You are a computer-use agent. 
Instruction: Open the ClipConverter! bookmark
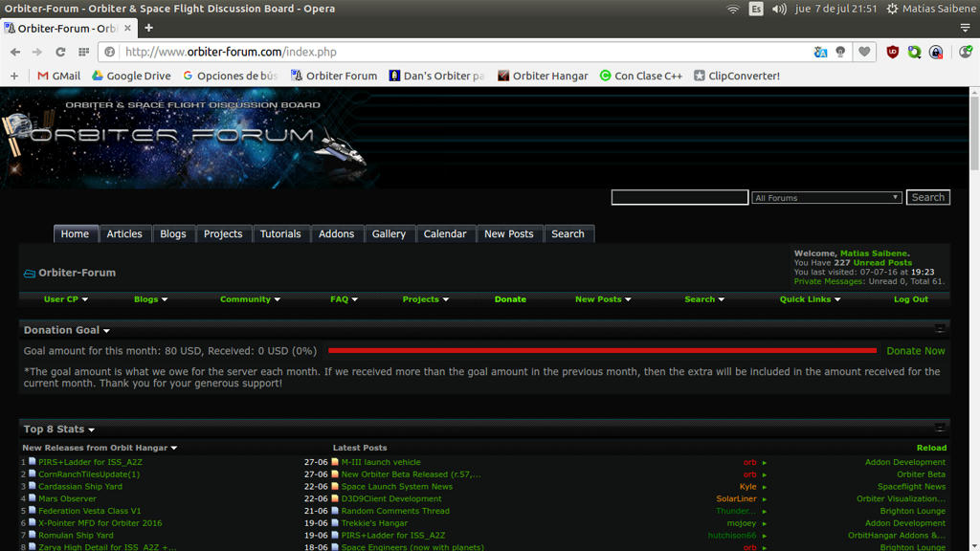pos(737,76)
